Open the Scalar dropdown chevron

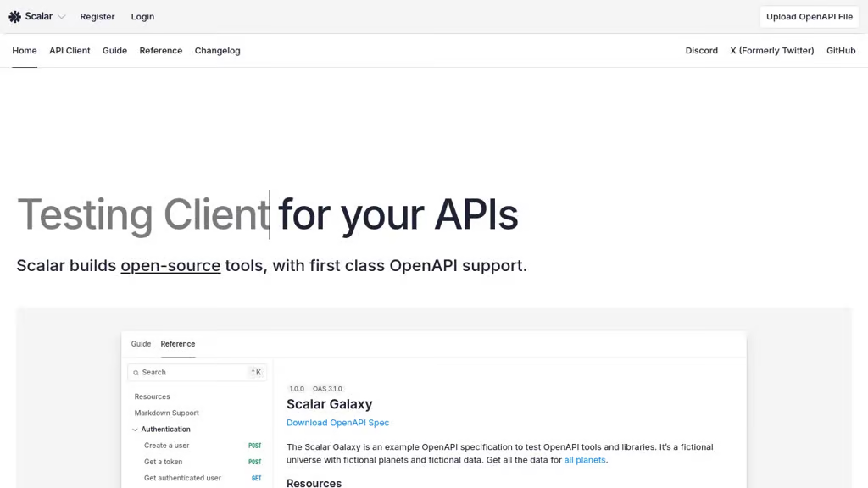pyautogui.click(x=61, y=17)
